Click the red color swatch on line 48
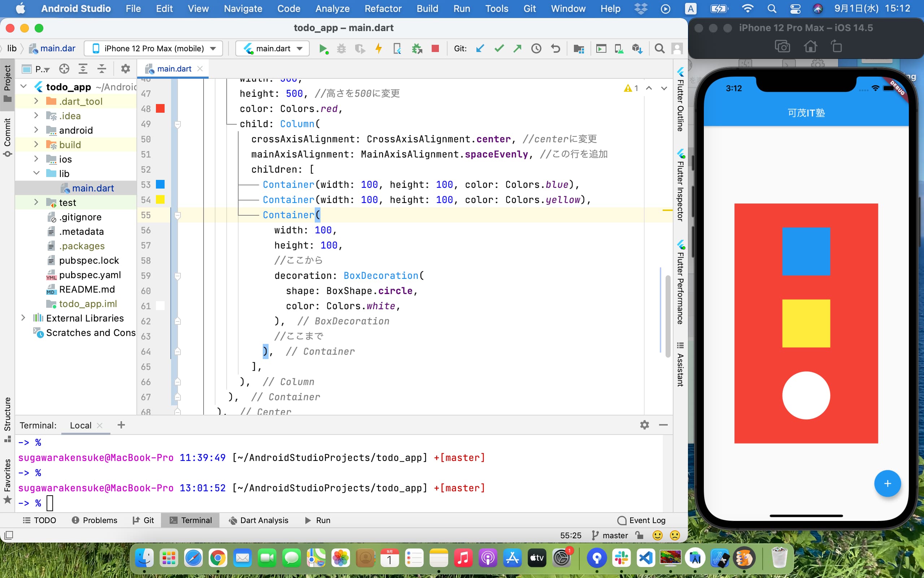Screen dimensions: 924x578 160,109
